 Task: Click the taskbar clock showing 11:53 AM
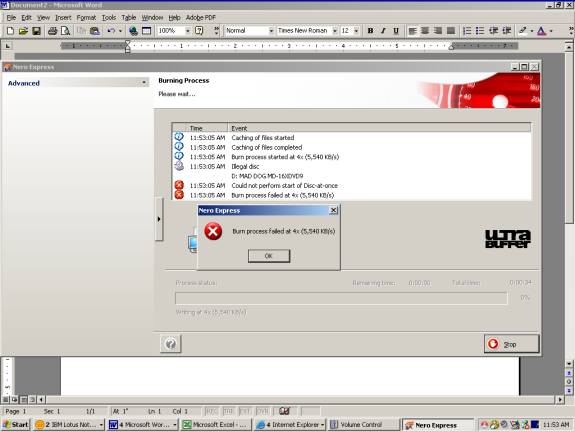click(x=556, y=425)
